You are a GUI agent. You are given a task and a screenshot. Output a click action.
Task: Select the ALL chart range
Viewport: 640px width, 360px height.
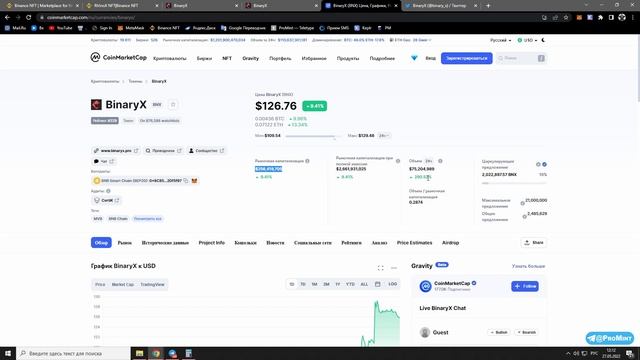pos(364,284)
